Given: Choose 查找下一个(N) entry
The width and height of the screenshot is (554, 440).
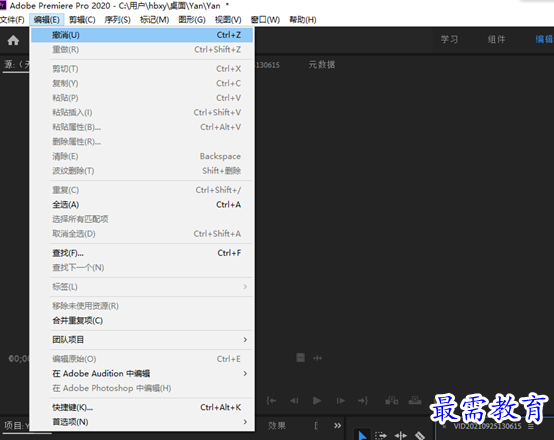Looking at the screenshot, I should 142,267.
